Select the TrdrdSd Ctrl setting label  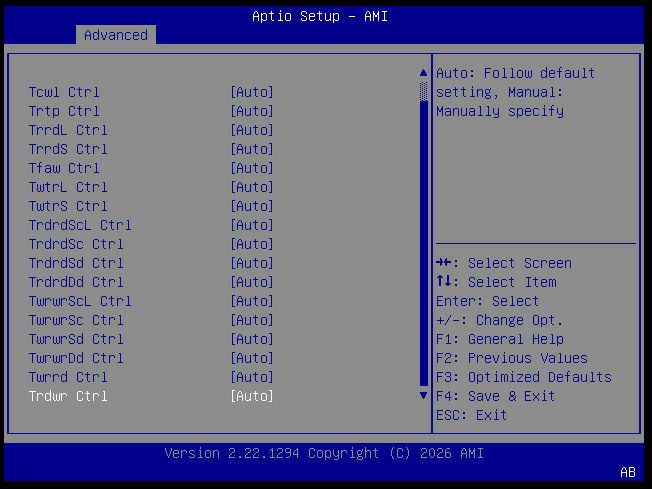[76, 263]
